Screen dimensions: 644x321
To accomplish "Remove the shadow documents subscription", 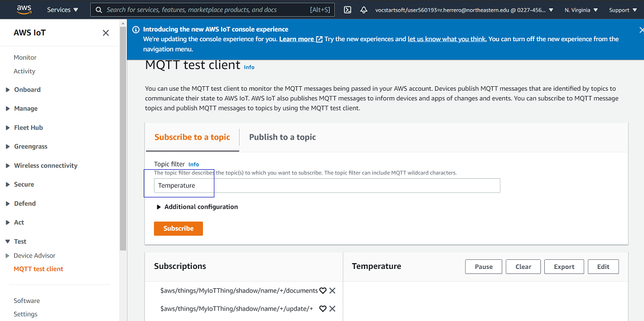I will click(332, 291).
